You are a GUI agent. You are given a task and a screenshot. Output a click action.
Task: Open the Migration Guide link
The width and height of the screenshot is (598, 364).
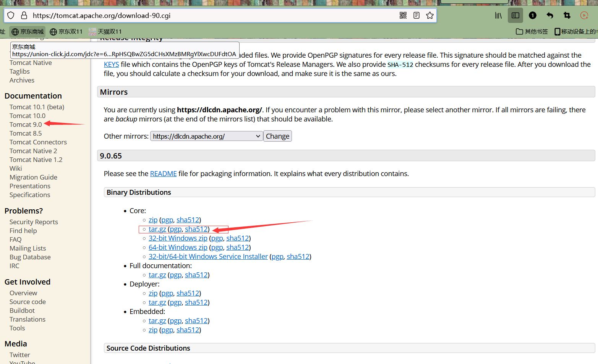(33, 178)
